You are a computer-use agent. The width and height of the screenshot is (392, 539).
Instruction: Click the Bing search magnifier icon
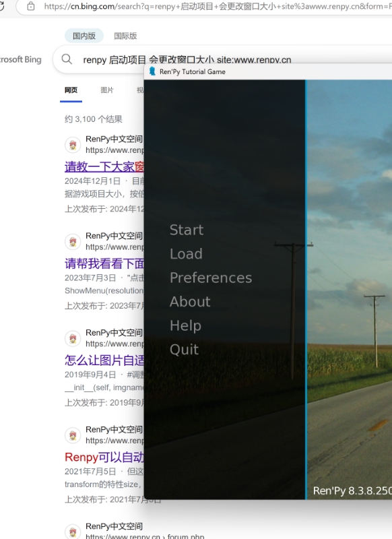(67, 59)
